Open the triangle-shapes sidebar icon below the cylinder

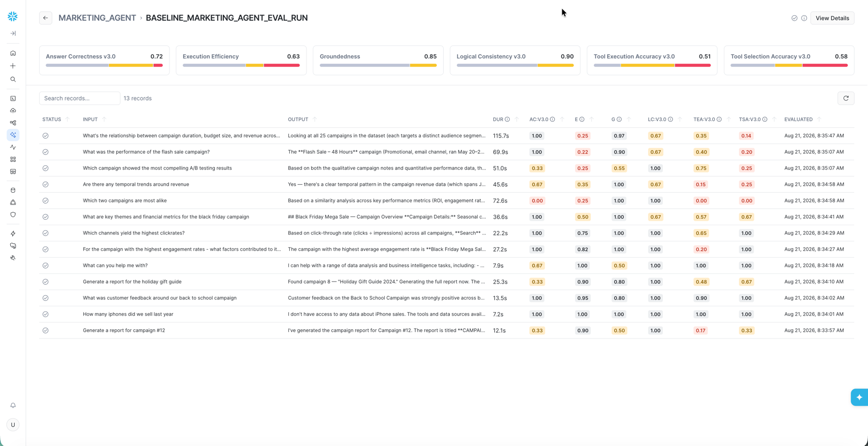click(13, 202)
